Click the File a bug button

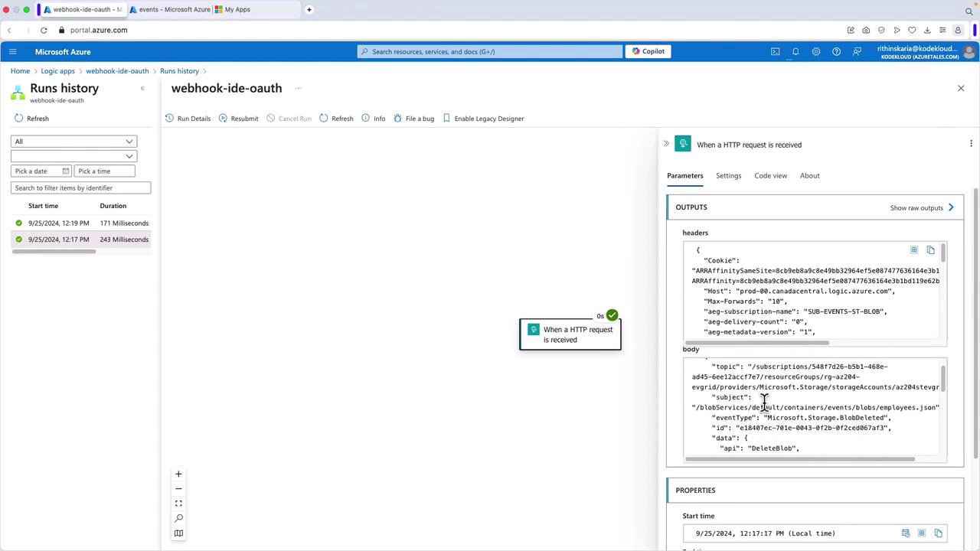pos(413,119)
